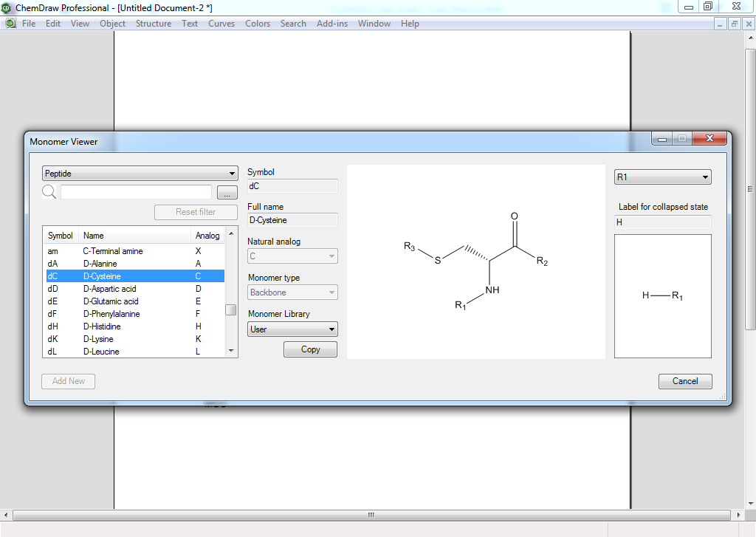Open the Search menu

pos(293,23)
